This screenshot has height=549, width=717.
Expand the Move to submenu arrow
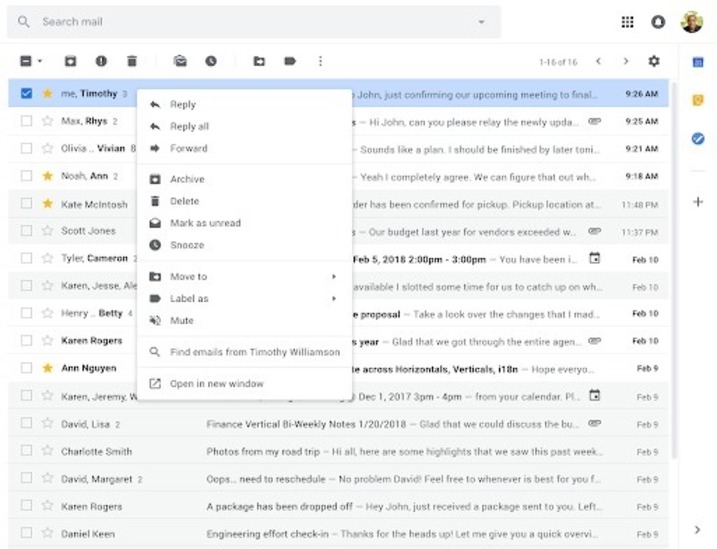pos(334,277)
